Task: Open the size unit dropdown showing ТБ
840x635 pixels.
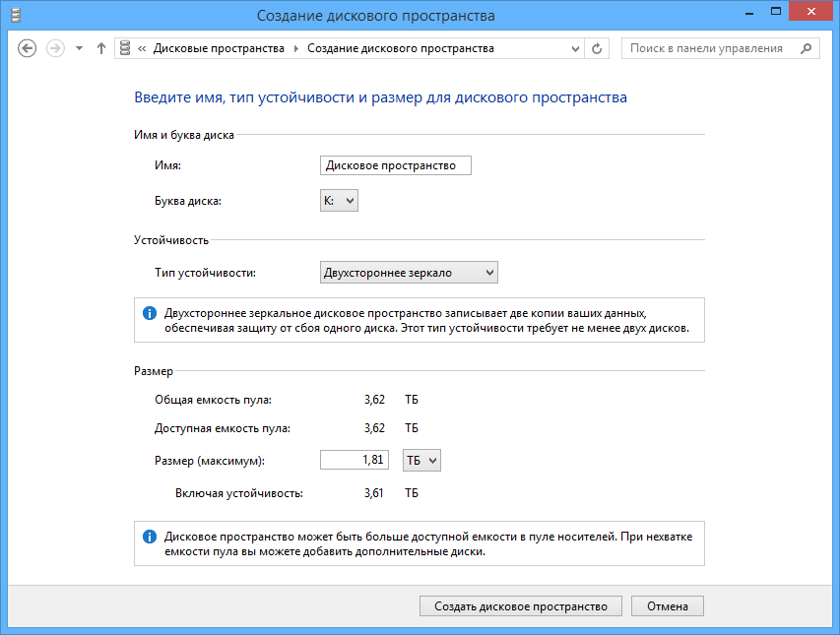Action: tap(429, 459)
